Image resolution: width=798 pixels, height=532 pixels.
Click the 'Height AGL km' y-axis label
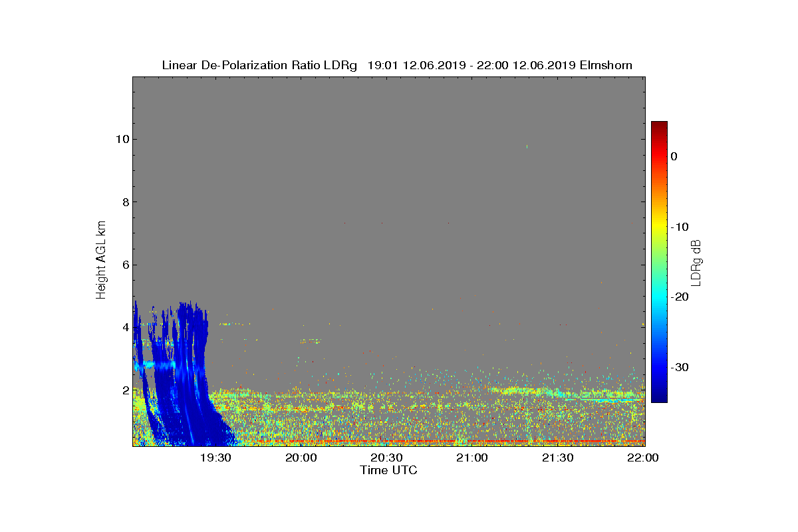(x=101, y=261)
